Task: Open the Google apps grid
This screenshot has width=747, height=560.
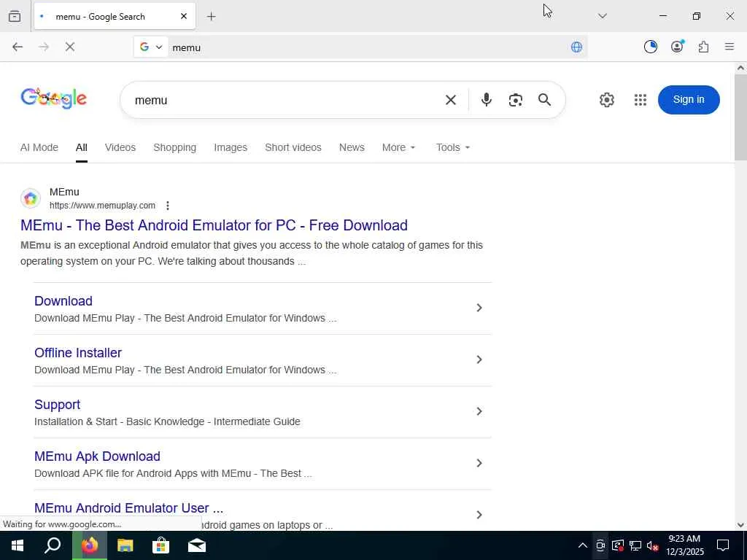Action: coord(640,99)
